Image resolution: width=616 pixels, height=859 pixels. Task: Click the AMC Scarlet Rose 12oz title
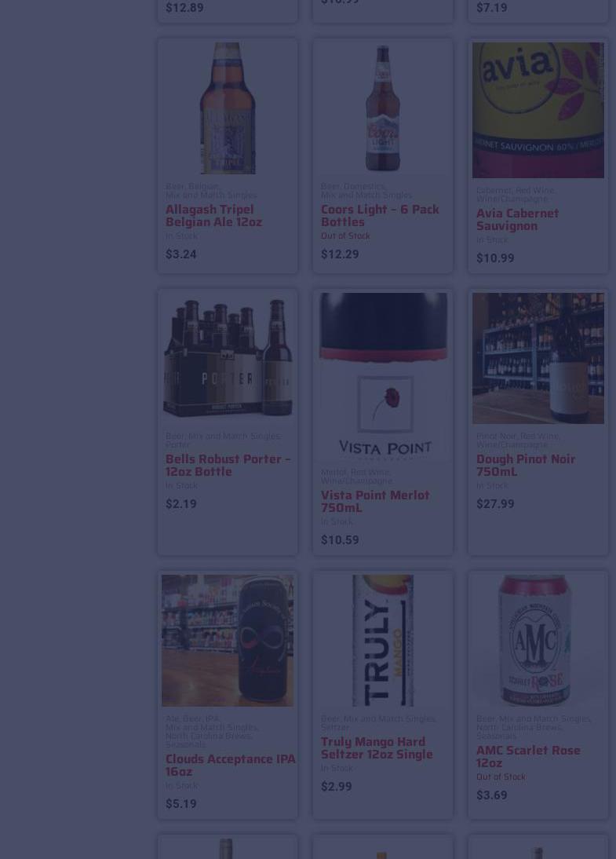click(x=528, y=757)
